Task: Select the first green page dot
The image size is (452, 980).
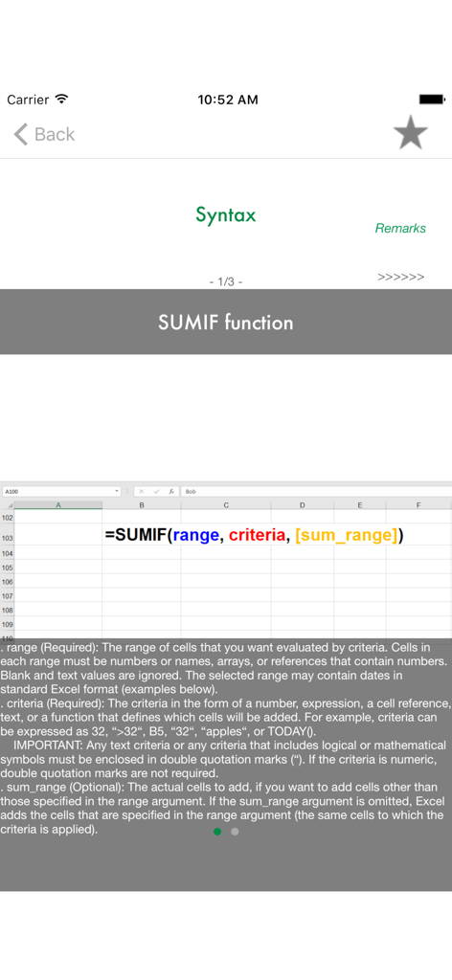Action: [217, 832]
